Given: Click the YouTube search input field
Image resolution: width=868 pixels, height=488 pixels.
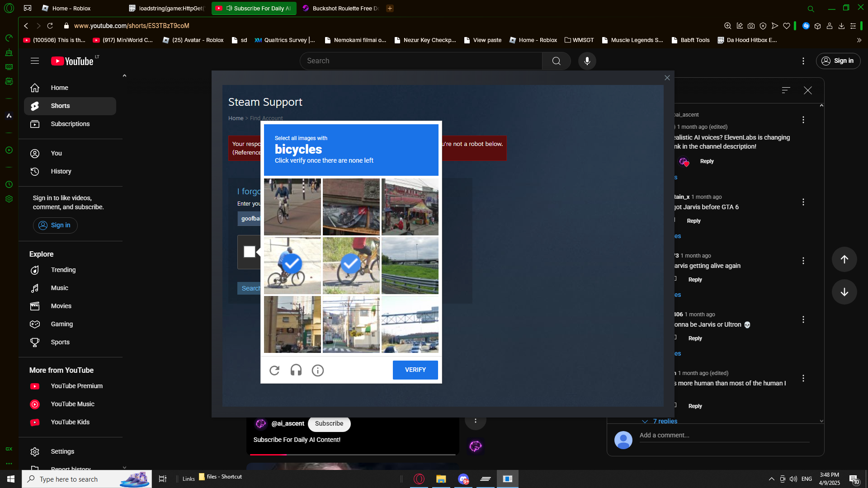Looking at the screenshot, I should click(421, 61).
